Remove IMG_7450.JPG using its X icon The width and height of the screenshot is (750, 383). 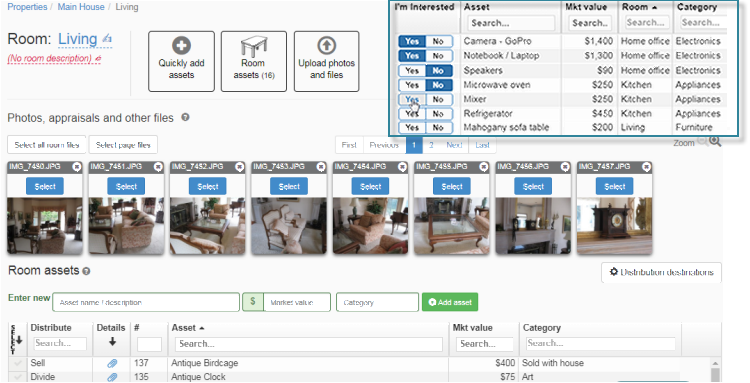click(x=77, y=166)
